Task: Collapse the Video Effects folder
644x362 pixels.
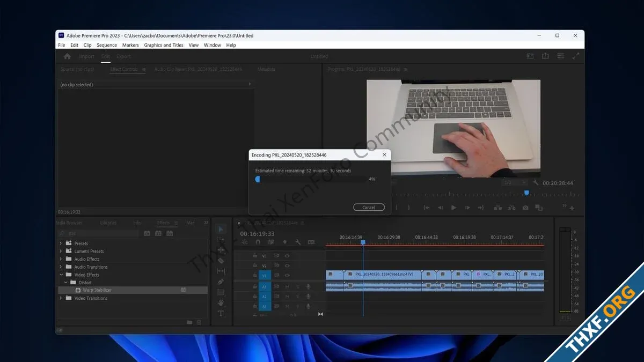Action: click(x=61, y=275)
